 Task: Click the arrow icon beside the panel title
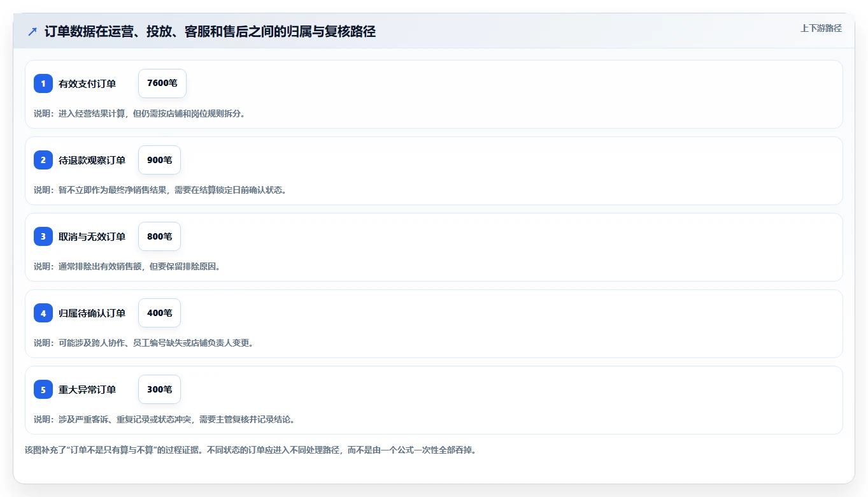32,31
